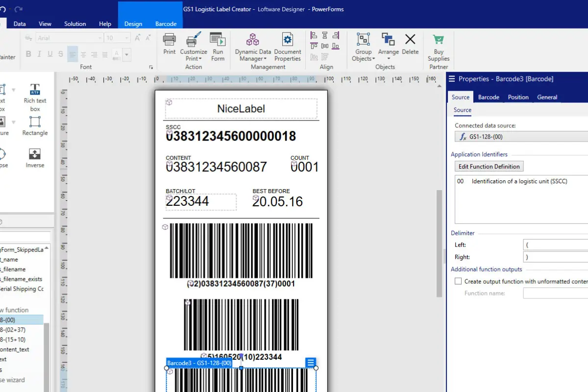Align objects left using the Align tool
588x392 pixels.
(x=313, y=36)
